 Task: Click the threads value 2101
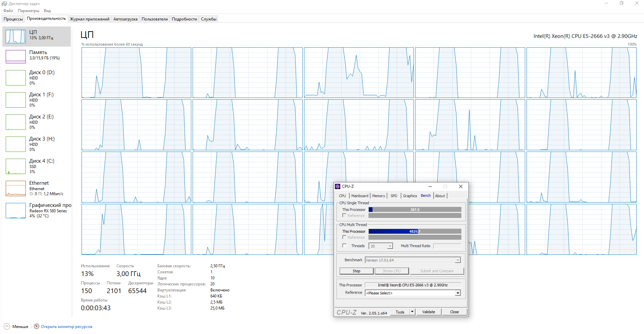tap(114, 291)
